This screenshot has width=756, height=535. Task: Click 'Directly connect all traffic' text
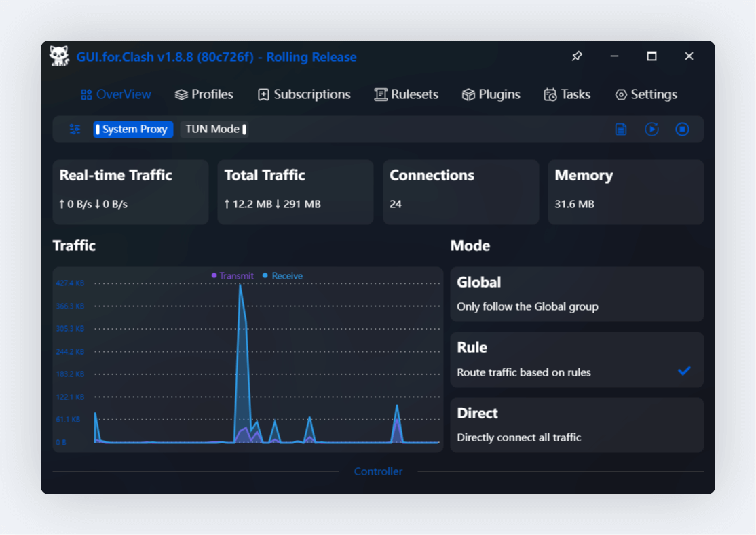point(518,437)
